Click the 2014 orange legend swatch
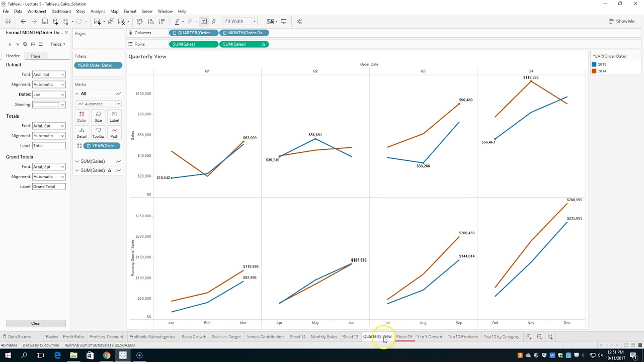This screenshot has height=362, width=644. [x=594, y=71]
